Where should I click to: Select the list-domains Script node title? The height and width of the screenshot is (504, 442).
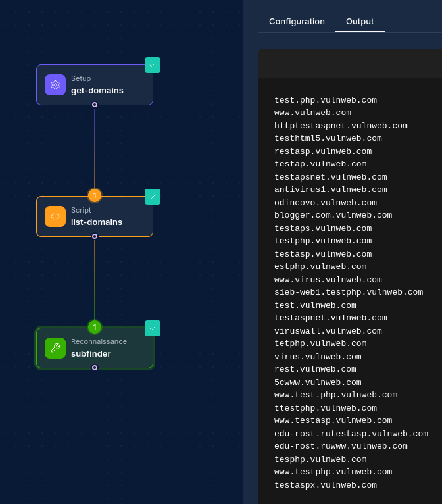[97, 222]
